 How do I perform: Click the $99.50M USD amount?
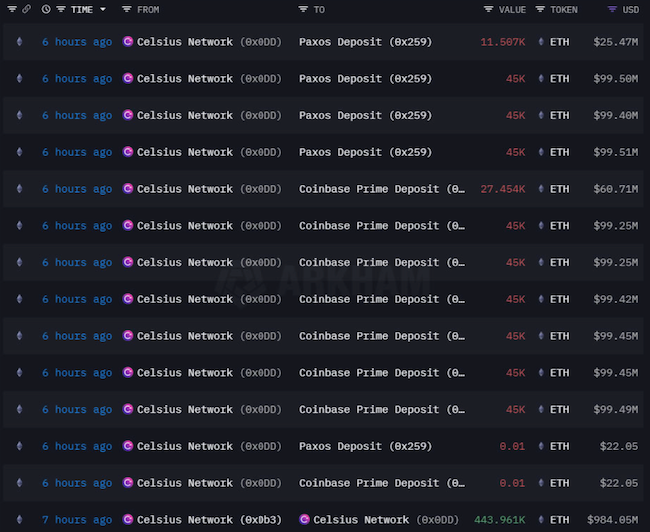(616, 79)
